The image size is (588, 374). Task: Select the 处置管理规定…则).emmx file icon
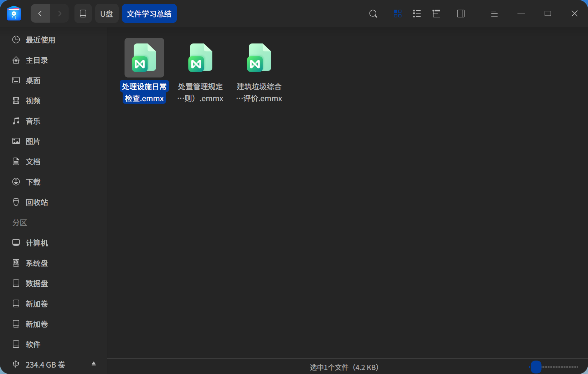click(200, 58)
